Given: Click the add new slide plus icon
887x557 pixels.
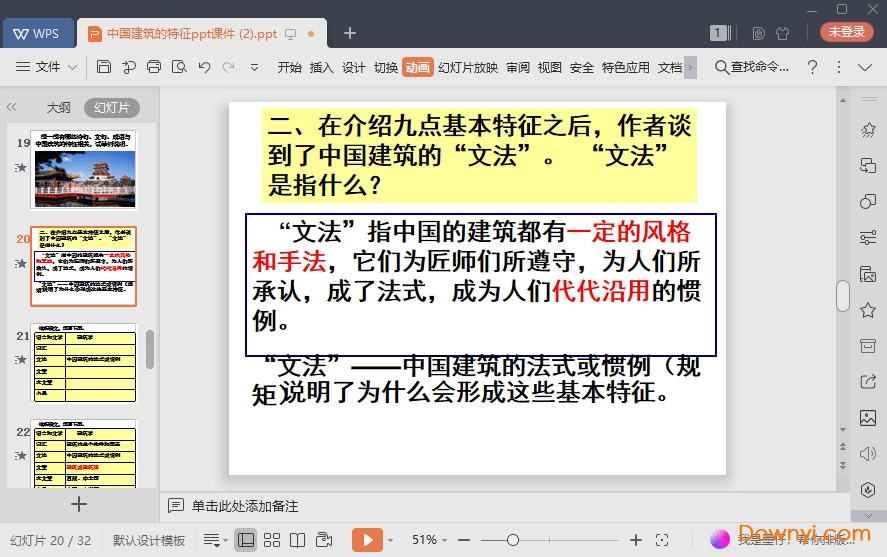Looking at the screenshot, I should click(79, 504).
